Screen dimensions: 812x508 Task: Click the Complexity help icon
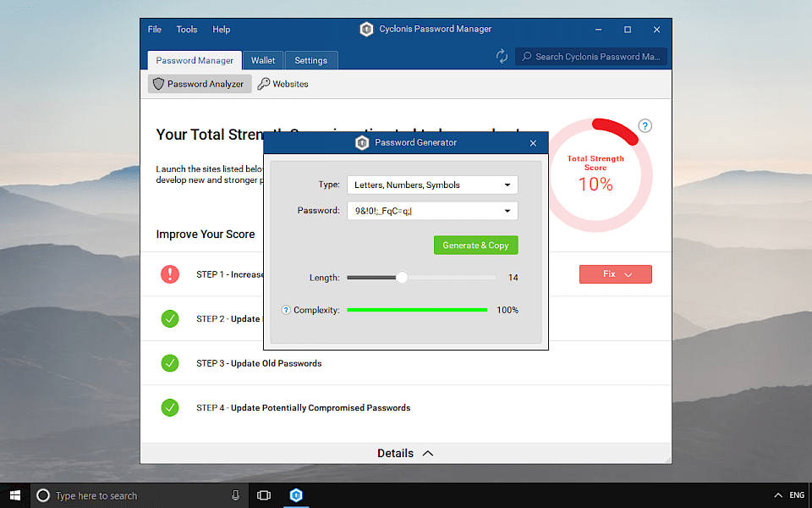[x=286, y=310]
